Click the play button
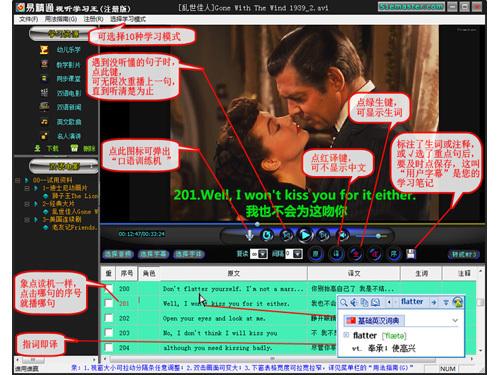Viewport: 500px width, 375px height. coord(305,235)
